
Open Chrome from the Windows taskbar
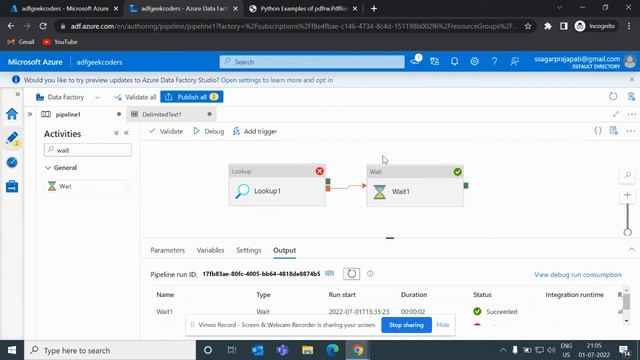click(358, 350)
